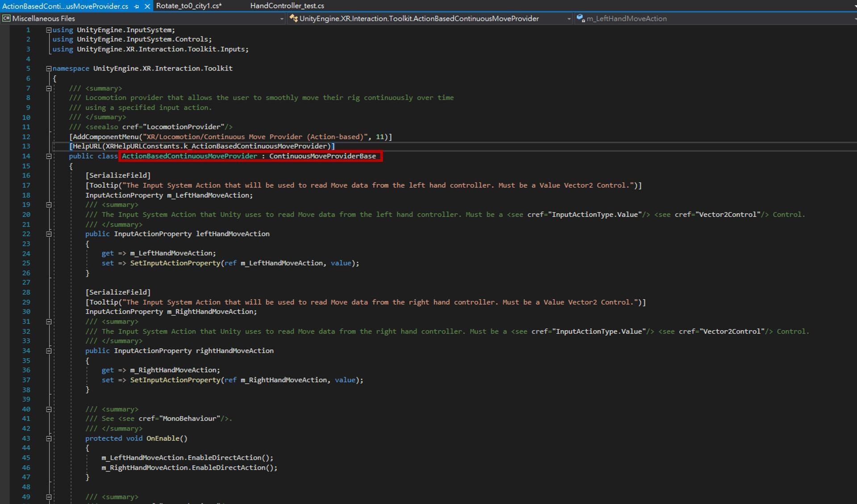
Task: Collapse the ActionBasedContinuousMoveProvider class body
Action: (x=48, y=156)
